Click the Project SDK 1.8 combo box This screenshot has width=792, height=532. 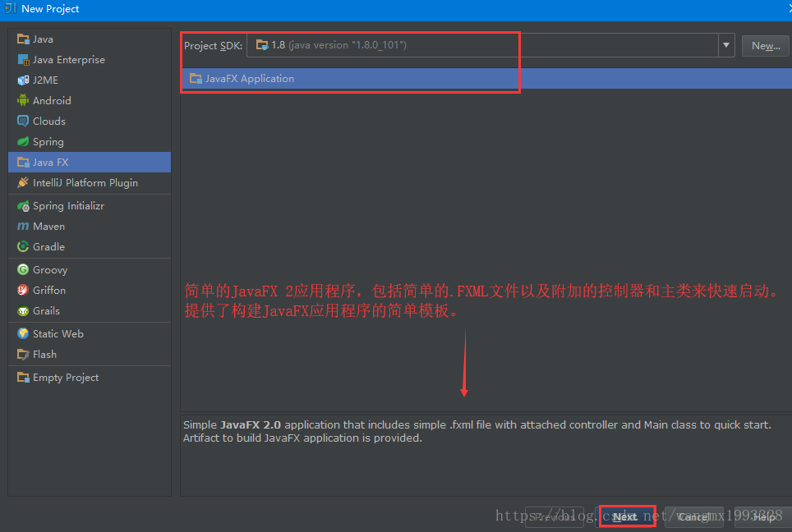(490, 45)
